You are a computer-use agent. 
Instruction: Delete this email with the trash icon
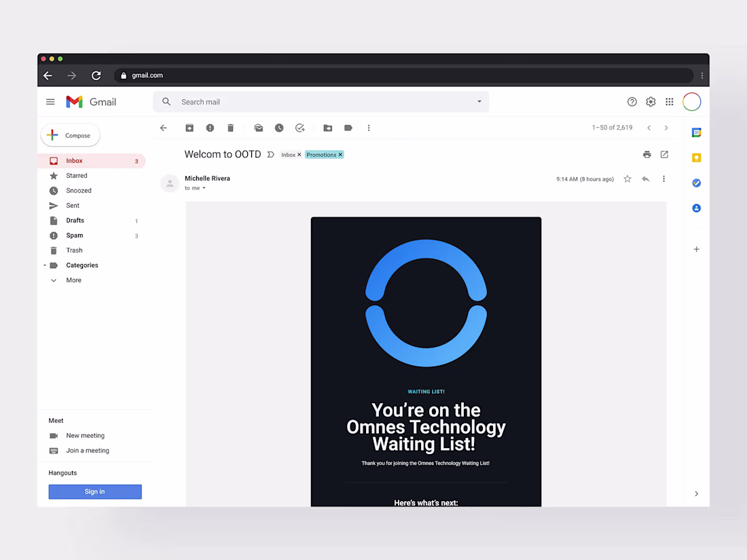click(231, 128)
